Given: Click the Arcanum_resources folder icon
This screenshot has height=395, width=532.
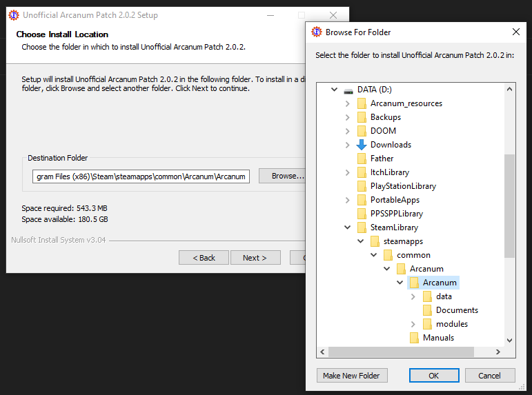Looking at the screenshot, I should (x=362, y=103).
